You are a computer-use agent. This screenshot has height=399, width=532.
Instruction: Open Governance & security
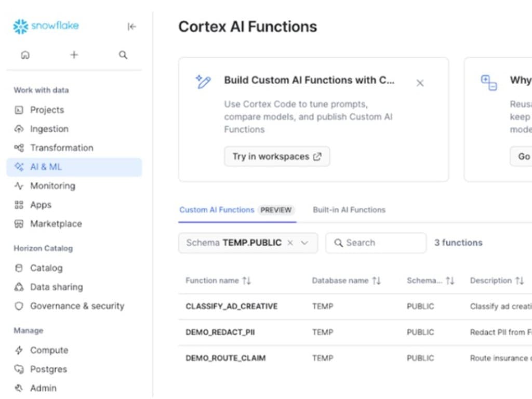74,306
